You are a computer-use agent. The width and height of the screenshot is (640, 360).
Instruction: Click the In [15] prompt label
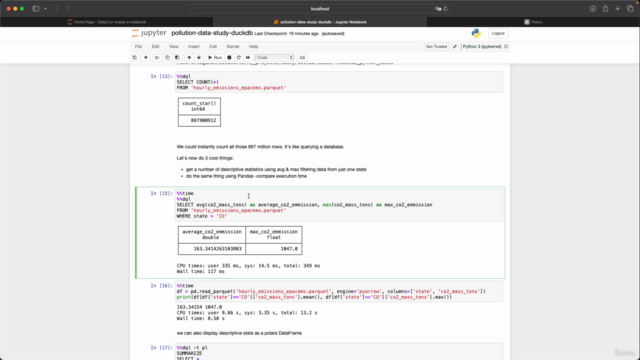(161, 193)
